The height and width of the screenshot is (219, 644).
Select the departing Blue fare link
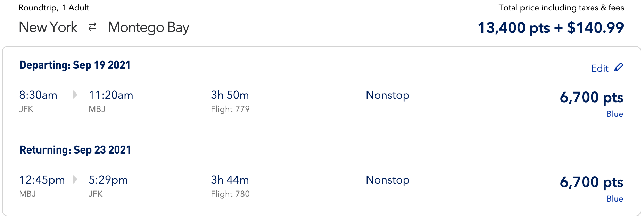pyautogui.click(x=614, y=114)
